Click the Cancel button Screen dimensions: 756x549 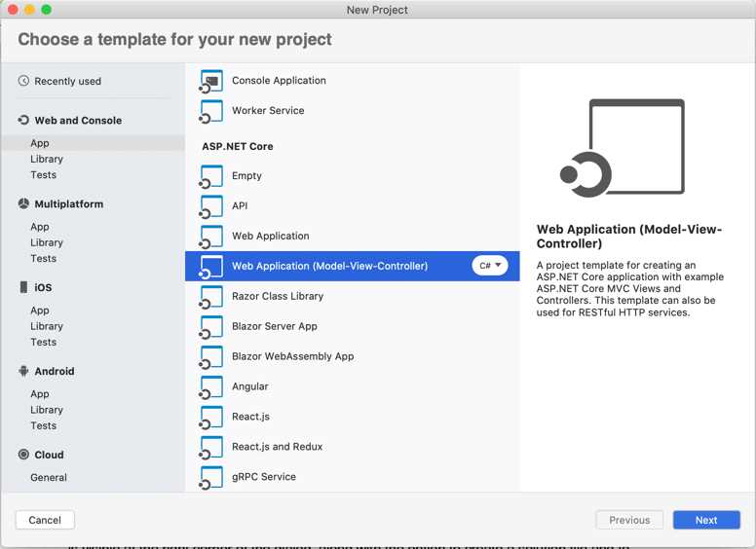(45, 520)
